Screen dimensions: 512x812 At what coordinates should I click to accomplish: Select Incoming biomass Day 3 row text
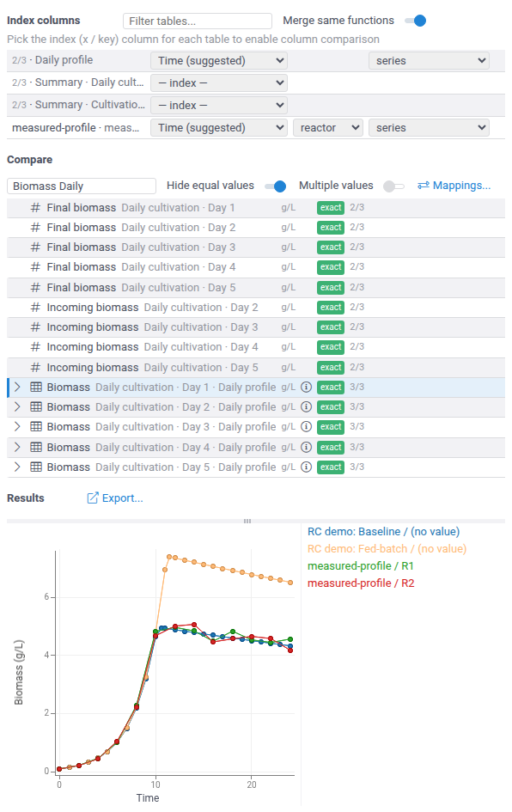[152, 327]
